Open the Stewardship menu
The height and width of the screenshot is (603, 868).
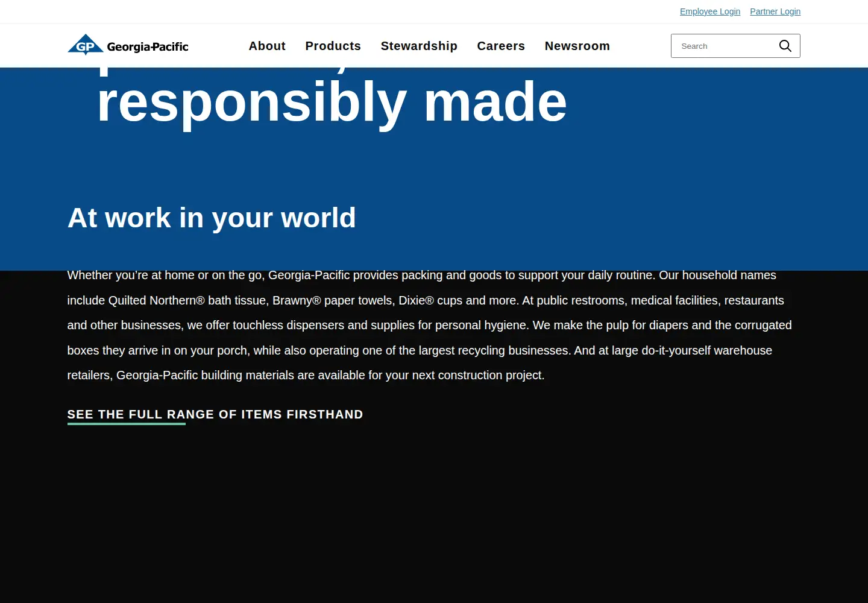point(419,46)
